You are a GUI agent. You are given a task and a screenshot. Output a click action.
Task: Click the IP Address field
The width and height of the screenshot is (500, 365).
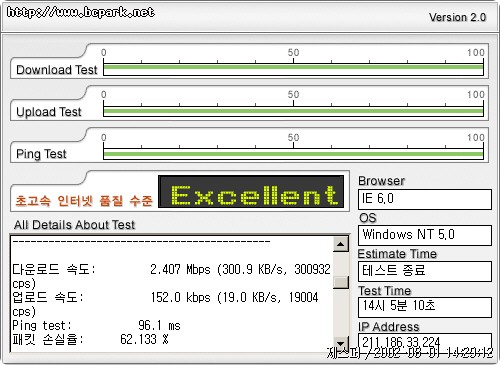425,342
